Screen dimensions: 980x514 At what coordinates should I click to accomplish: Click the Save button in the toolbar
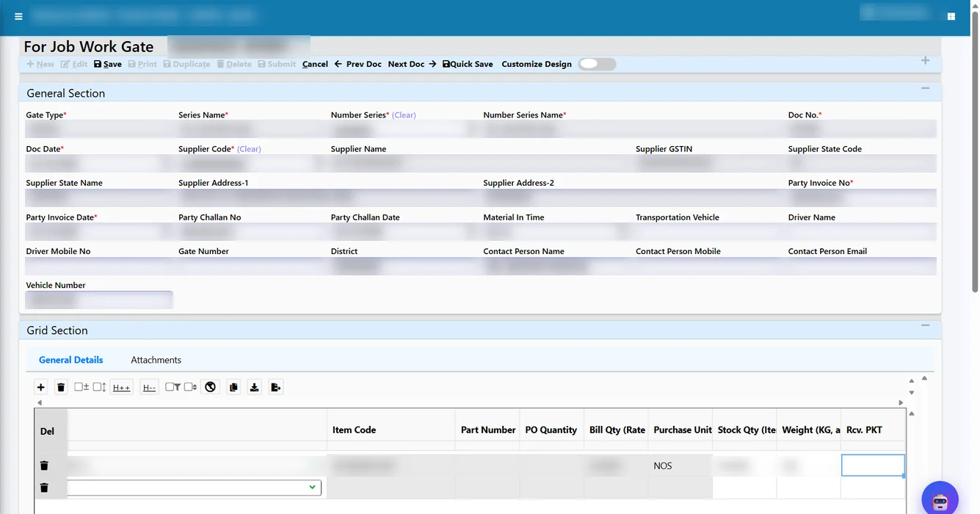tap(108, 64)
